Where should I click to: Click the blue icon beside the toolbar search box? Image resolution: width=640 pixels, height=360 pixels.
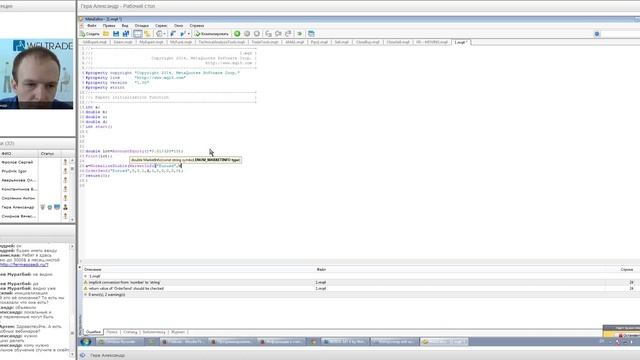click(597, 34)
